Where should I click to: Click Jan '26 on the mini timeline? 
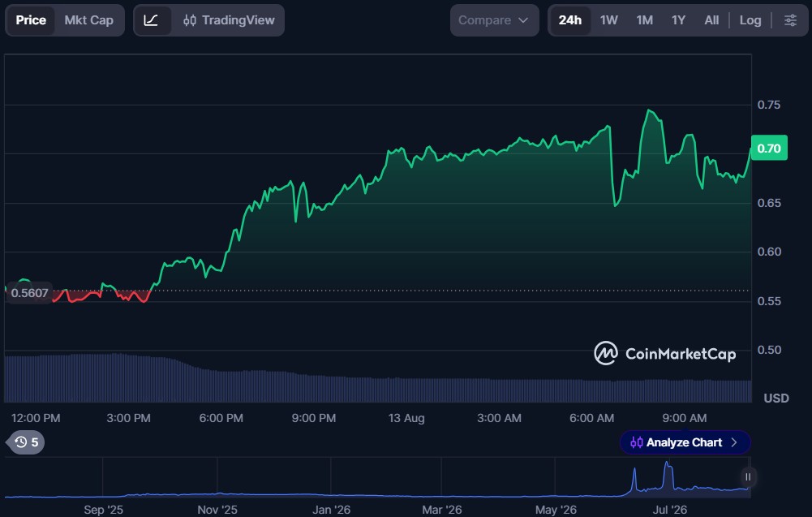(332, 510)
